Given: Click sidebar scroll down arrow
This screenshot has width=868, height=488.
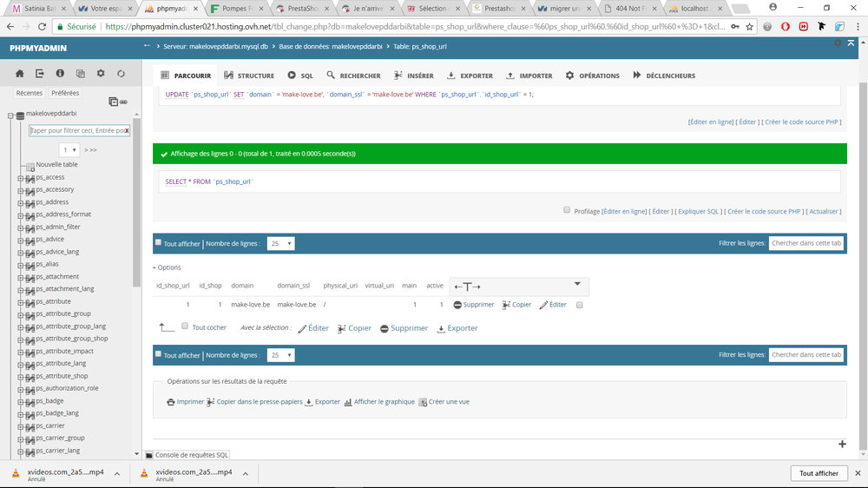Looking at the screenshot, I should [x=137, y=453].
